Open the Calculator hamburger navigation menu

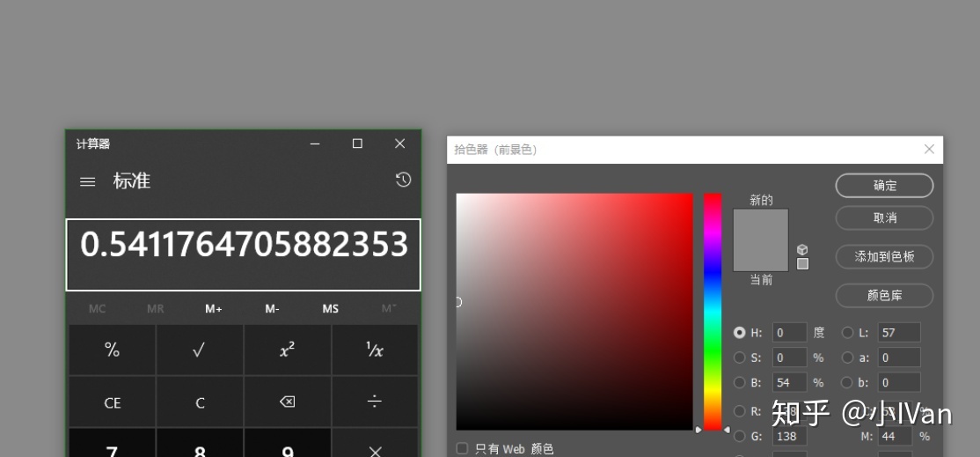click(87, 182)
